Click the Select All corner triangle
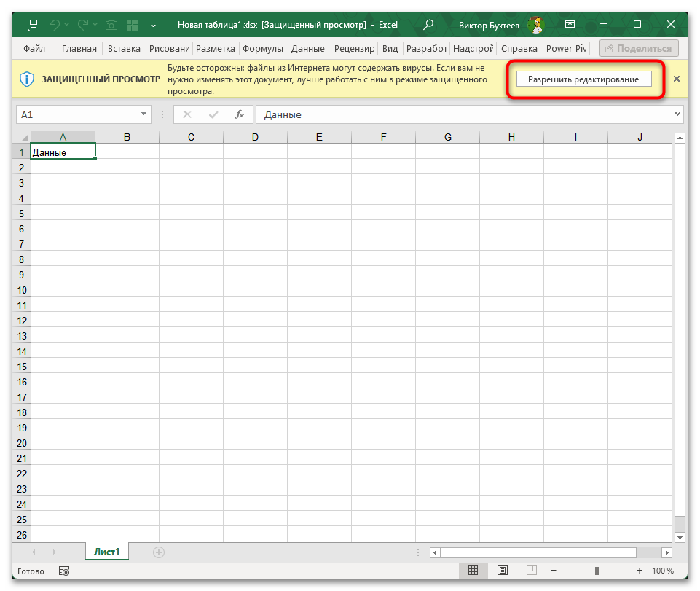This screenshot has width=700, height=591. [x=25, y=137]
